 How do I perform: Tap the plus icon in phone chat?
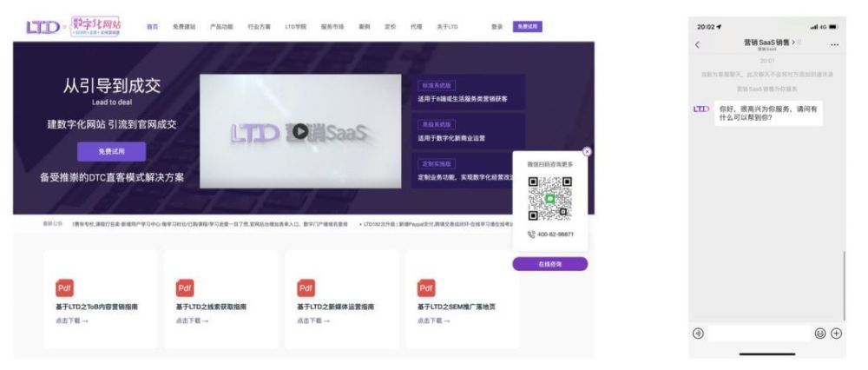point(837,334)
